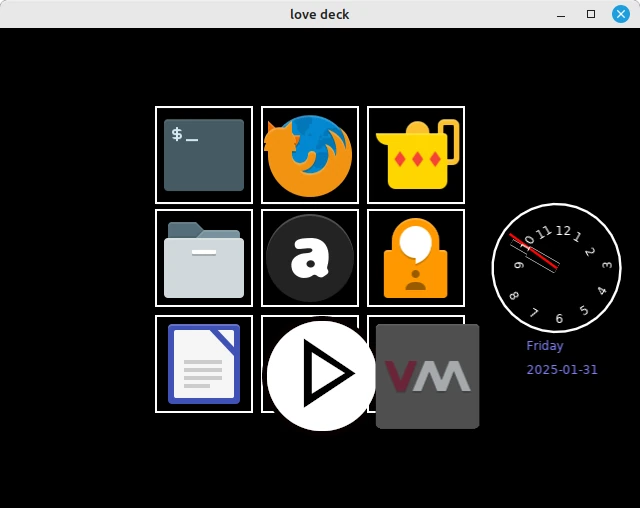This screenshot has width=640, height=508.
Task: Open the VM virtual machine icon
Action: (x=427, y=376)
